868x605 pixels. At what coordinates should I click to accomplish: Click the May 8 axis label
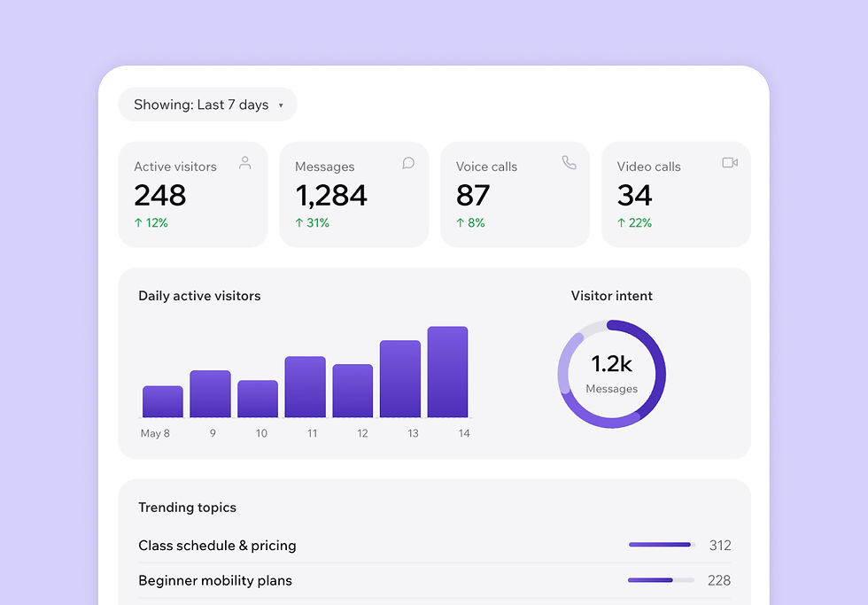(x=155, y=433)
